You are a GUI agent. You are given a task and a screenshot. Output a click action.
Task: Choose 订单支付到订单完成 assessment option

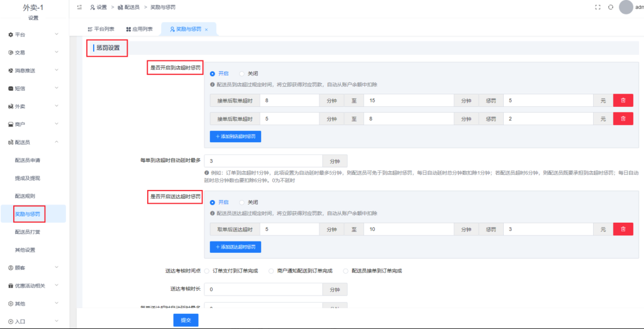click(208, 271)
